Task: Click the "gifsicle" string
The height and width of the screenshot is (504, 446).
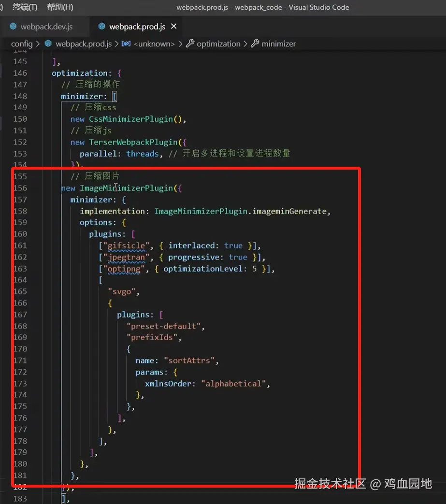Action: click(126, 246)
